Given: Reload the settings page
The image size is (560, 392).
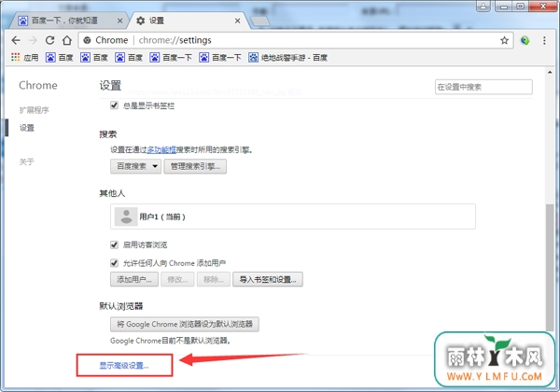Looking at the screenshot, I should (50, 40).
